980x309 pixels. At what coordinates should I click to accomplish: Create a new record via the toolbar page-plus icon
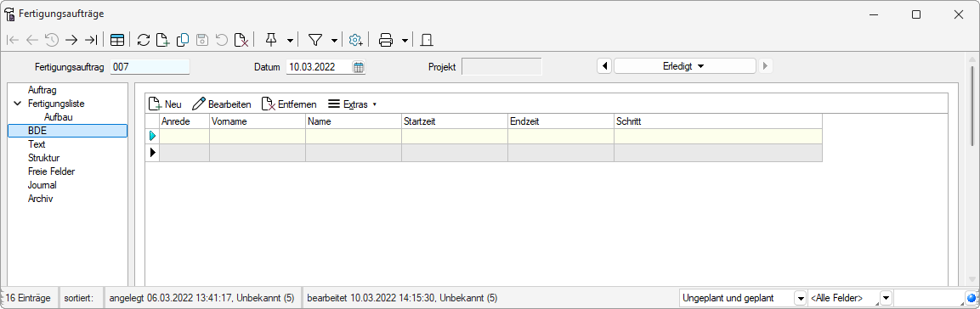pyautogui.click(x=162, y=40)
